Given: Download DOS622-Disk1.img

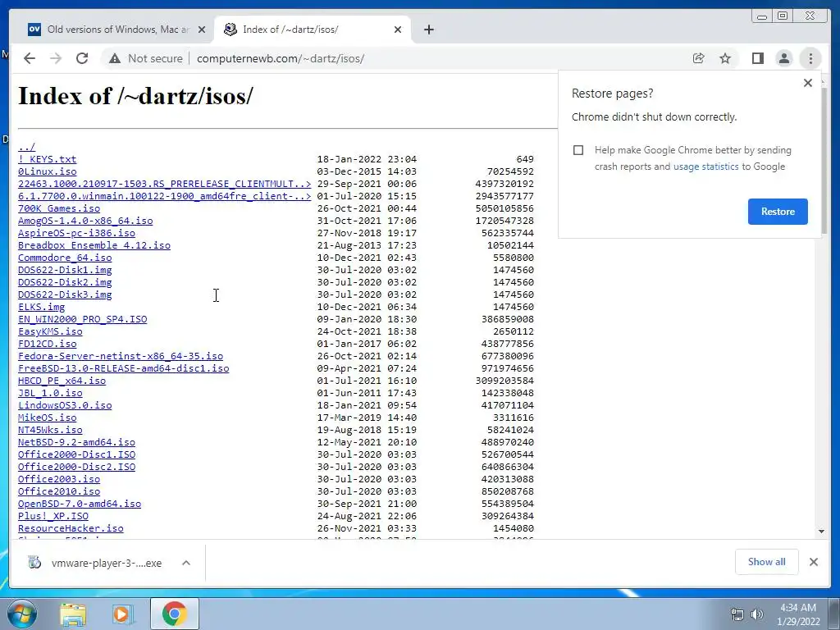Looking at the screenshot, I should coord(65,270).
